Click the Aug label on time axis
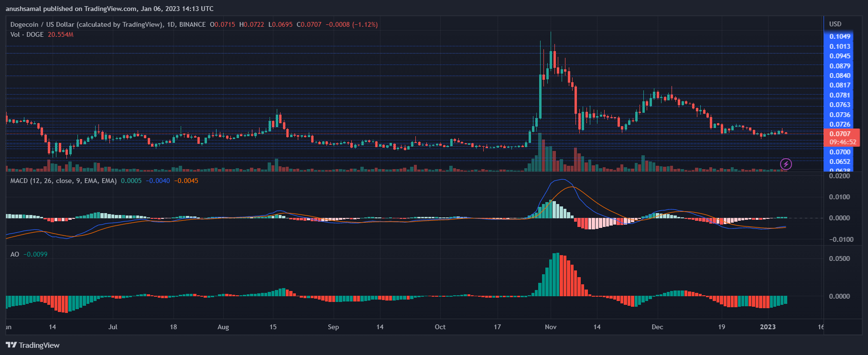This screenshot has width=868, height=355. 223,327
